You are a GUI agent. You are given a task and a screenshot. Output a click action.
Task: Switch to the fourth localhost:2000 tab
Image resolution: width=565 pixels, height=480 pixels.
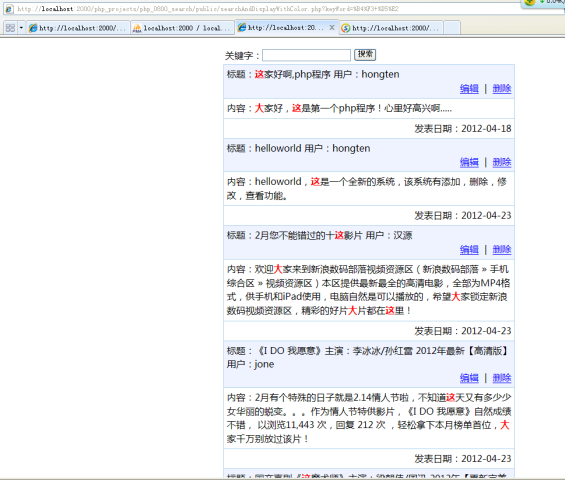(x=391, y=28)
